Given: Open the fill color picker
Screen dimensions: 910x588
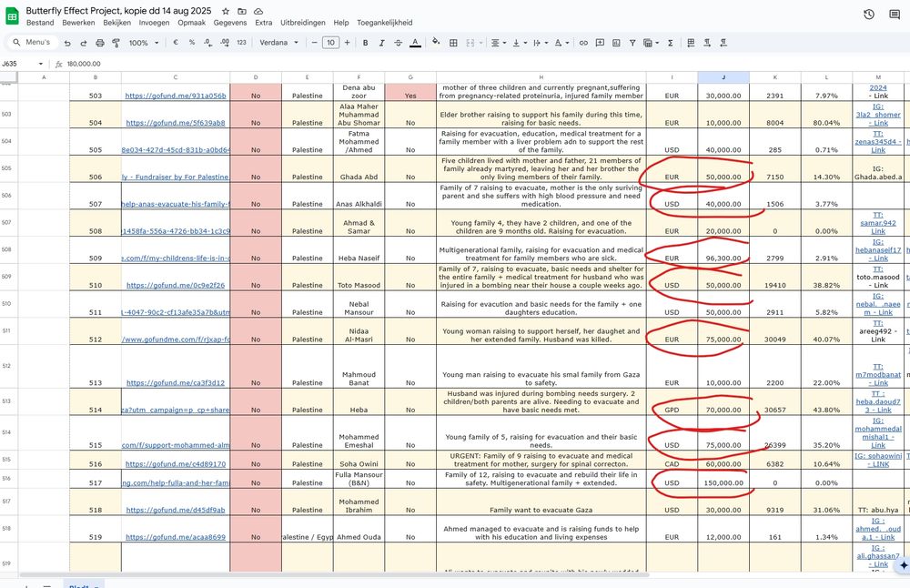Looking at the screenshot, I should (x=436, y=43).
